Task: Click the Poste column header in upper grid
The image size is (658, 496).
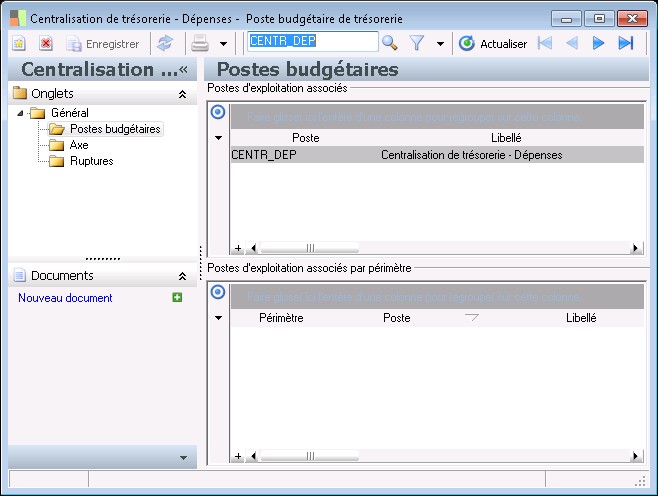Action: [x=306, y=138]
